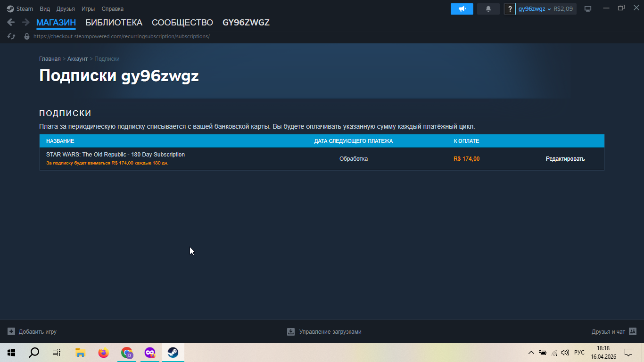644x362 pixels.
Task: Open the Friends and chat icon
Action: pyautogui.click(x=633, y=332)
